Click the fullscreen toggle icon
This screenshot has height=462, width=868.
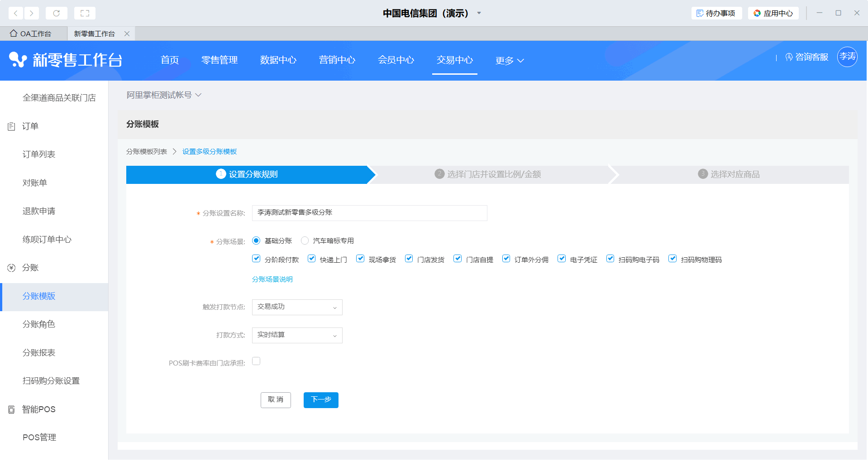tap(85, 13)
